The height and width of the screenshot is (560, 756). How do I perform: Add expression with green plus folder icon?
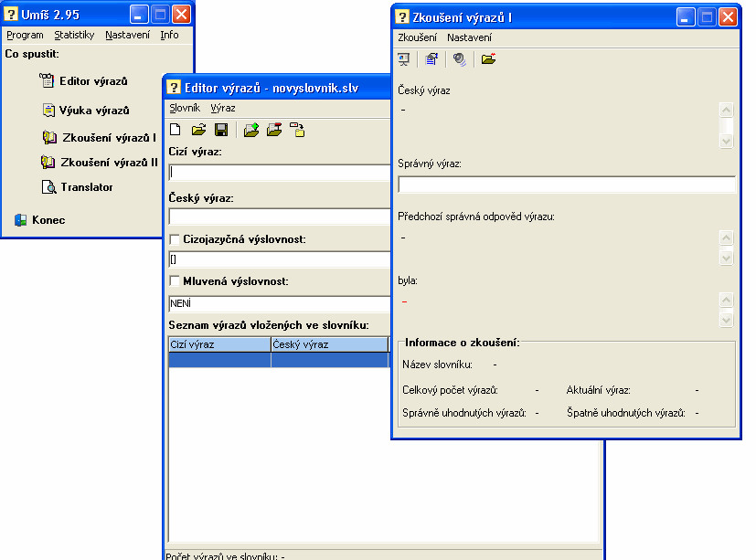click(x=251, y=130)
